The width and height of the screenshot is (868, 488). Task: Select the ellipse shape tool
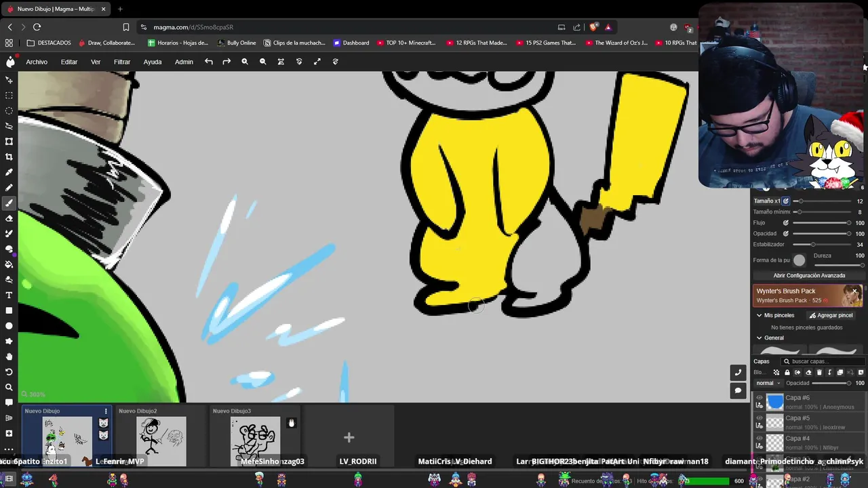[x=9, y=326]
